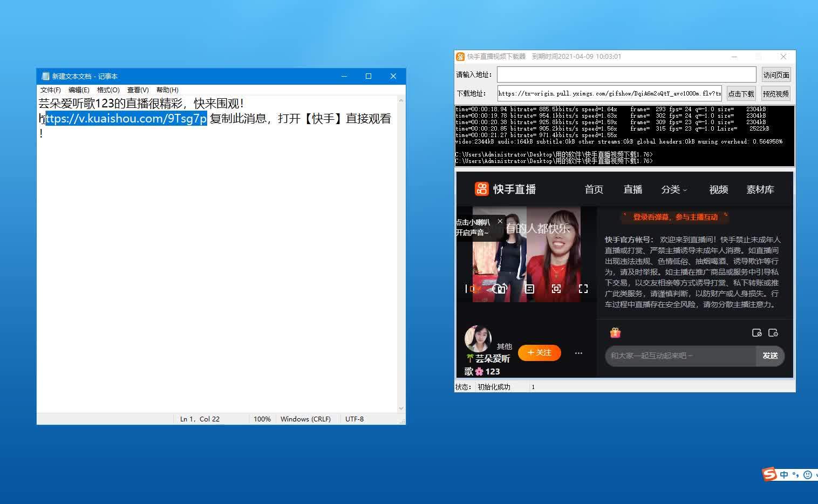
Task: Follow the streamer with the +关注 button
Action: point(540,352)
